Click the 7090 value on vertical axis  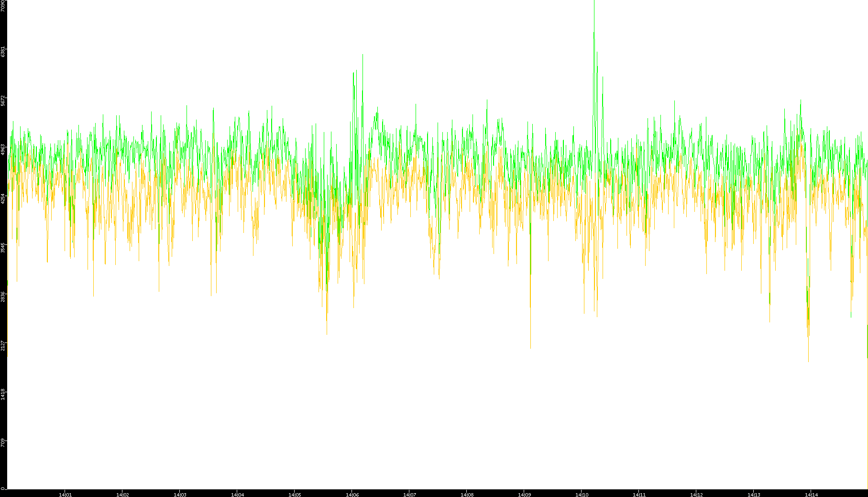click(3, 6)
